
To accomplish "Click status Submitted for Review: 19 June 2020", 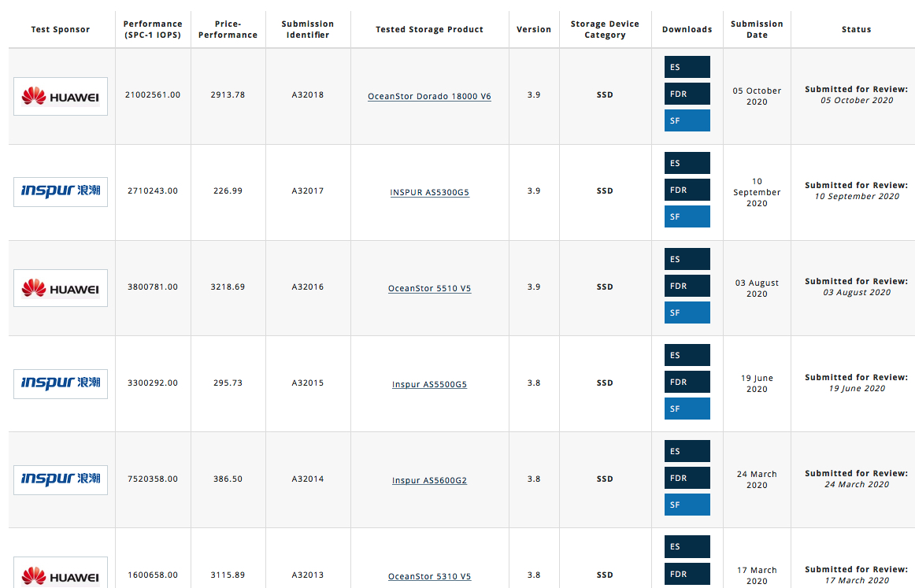I will point(856,383).
